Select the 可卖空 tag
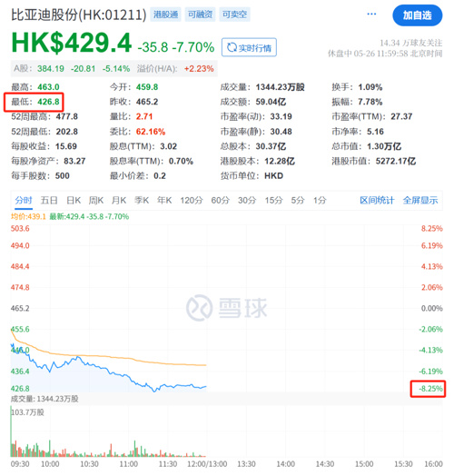The width and height of the screenshot is (454, 476). (234, 15)
